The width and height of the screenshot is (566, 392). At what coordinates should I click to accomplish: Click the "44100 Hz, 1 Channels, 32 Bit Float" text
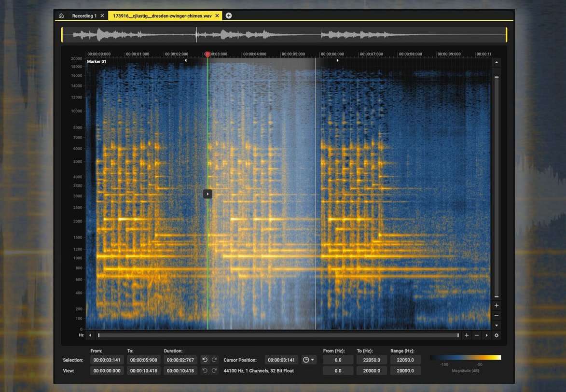259,371
